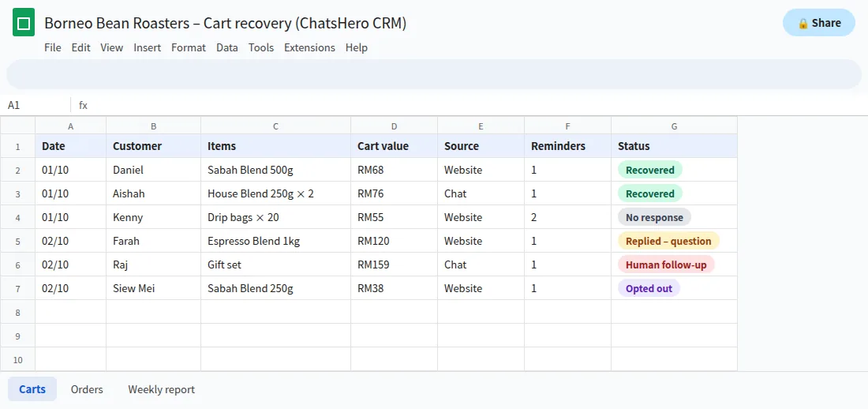Click the Date header cell

click(71, 146)
